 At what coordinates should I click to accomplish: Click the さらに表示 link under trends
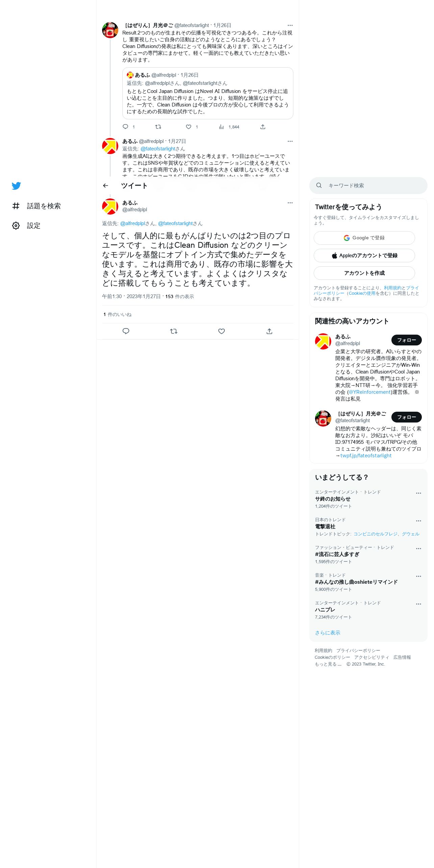[x=328, y=633]
